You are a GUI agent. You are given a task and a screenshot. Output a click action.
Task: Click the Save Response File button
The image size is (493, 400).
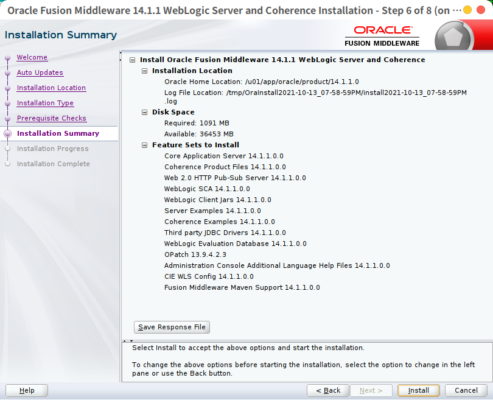coord(172,327)
